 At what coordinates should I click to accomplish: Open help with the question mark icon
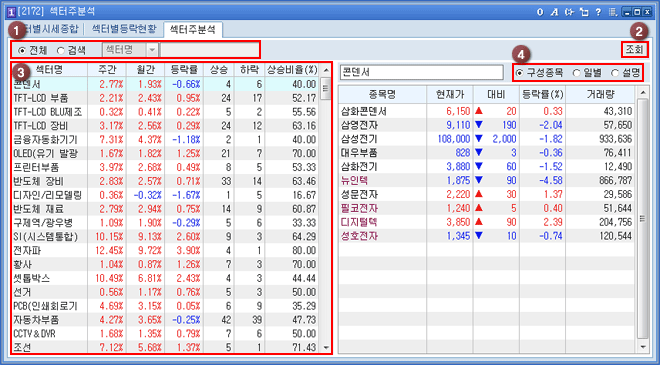point(598,12)
